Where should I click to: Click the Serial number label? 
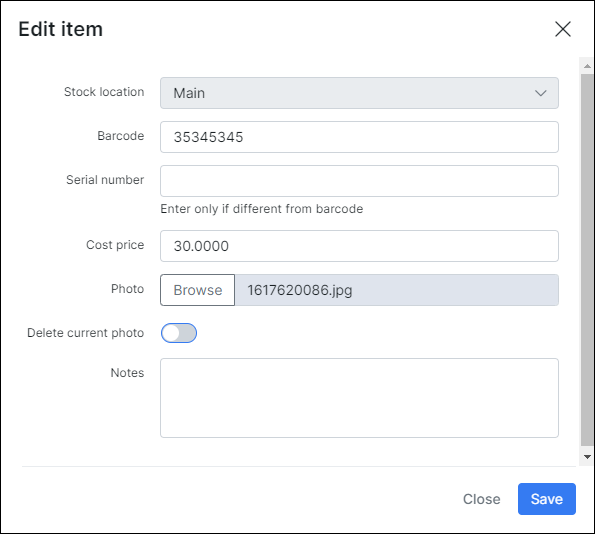coord(105,180)
